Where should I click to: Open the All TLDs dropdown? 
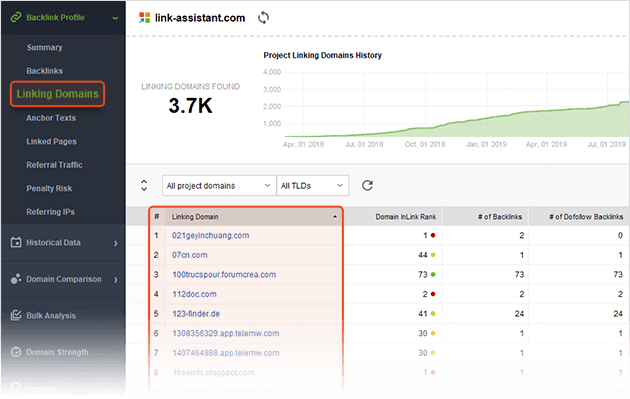pos(313,186)
